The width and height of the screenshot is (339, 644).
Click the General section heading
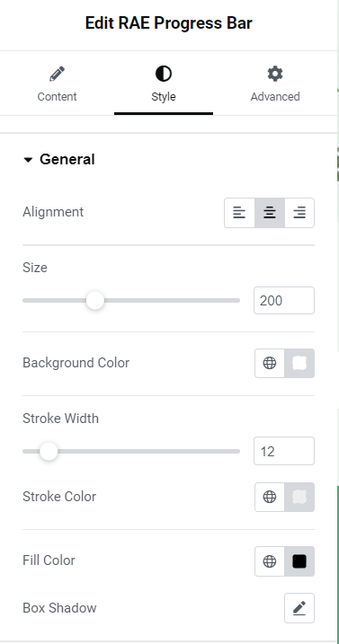point(67,159)
